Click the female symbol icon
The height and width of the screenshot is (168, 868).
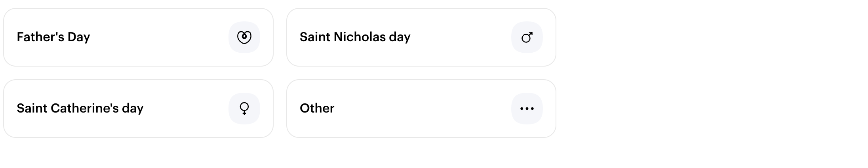point(244,109)
